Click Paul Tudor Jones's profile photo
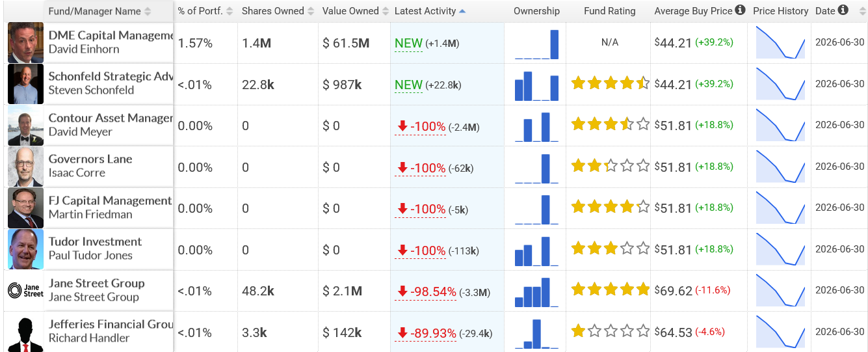Image resolution: width=868 pixels, height=352 pixels. [25, 249]
